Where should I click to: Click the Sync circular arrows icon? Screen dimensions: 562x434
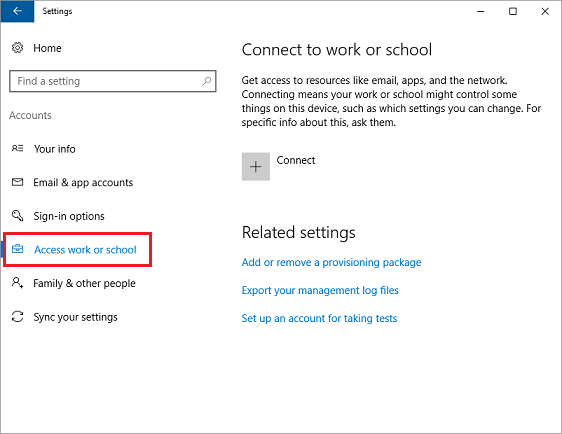point(17,316)
